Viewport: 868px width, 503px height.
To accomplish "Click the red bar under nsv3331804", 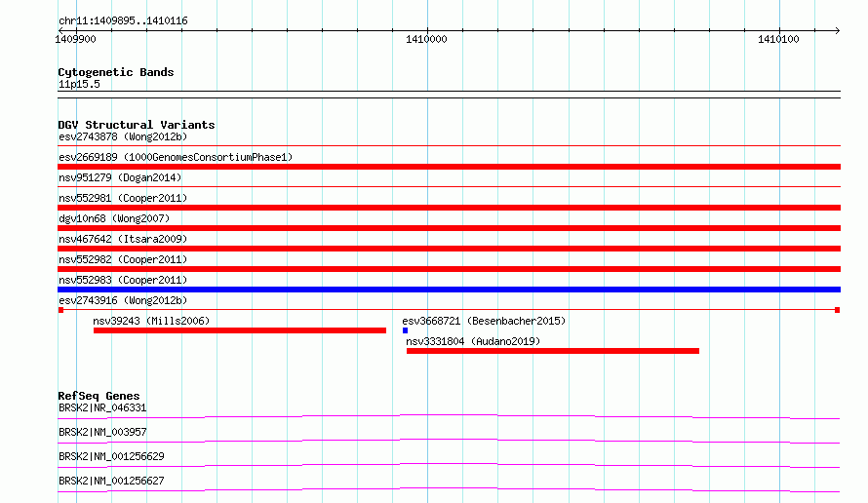I will point(552,351).
